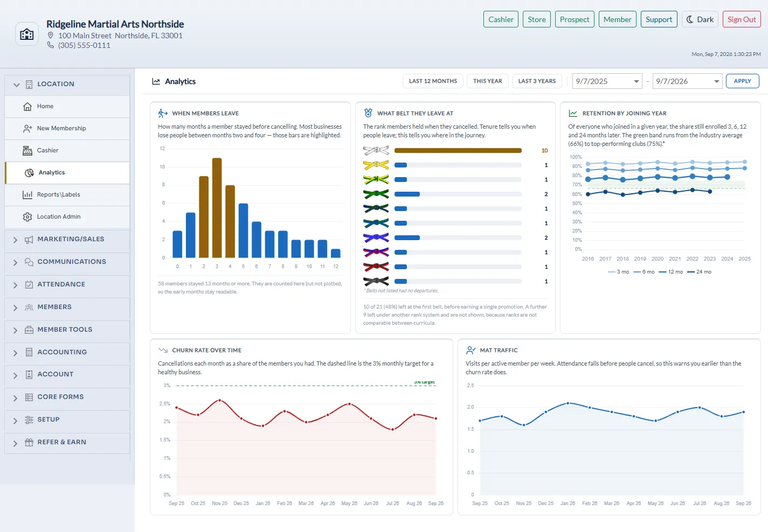The height and width of the screenshot is (532, 768).
Task: Click the downward trend icon on Churn Rate Over Time
Action: click(163, 350)
